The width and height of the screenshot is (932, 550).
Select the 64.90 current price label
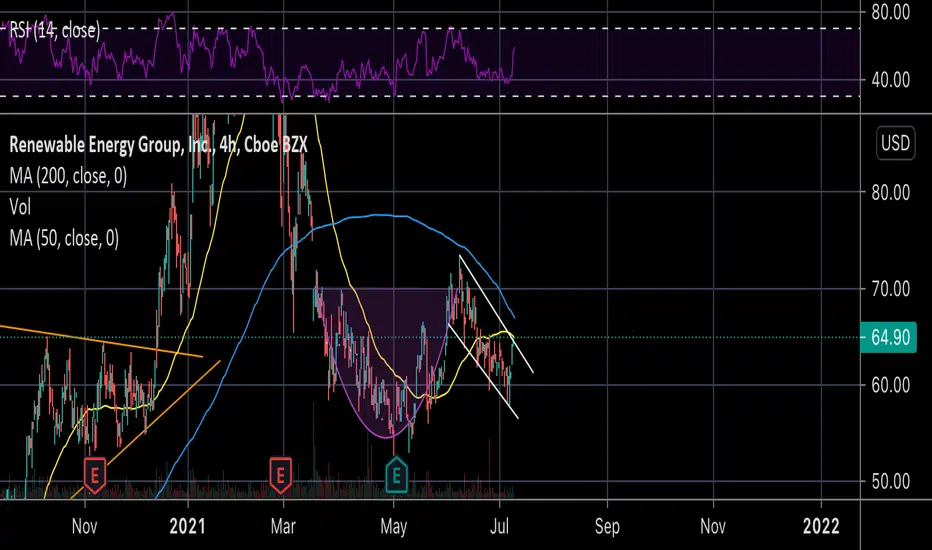click(889, 337)
